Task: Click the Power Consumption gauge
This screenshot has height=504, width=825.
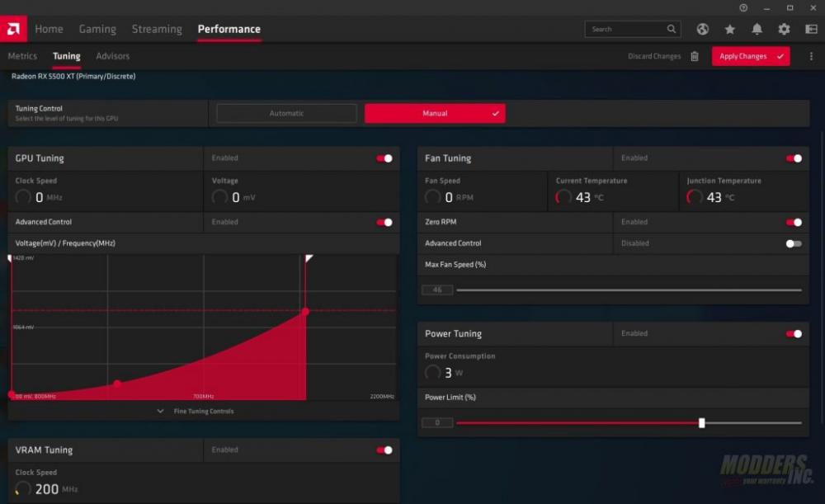Action: click(432, 373)
